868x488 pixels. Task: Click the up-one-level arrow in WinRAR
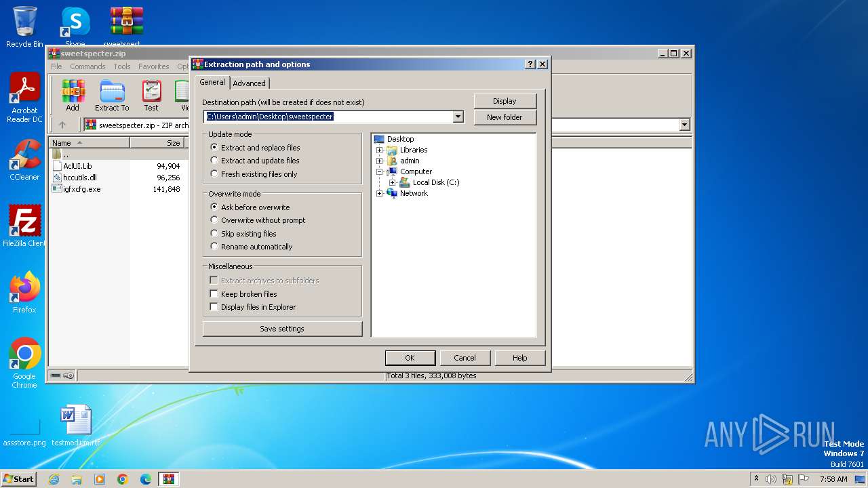pos(62,125)
